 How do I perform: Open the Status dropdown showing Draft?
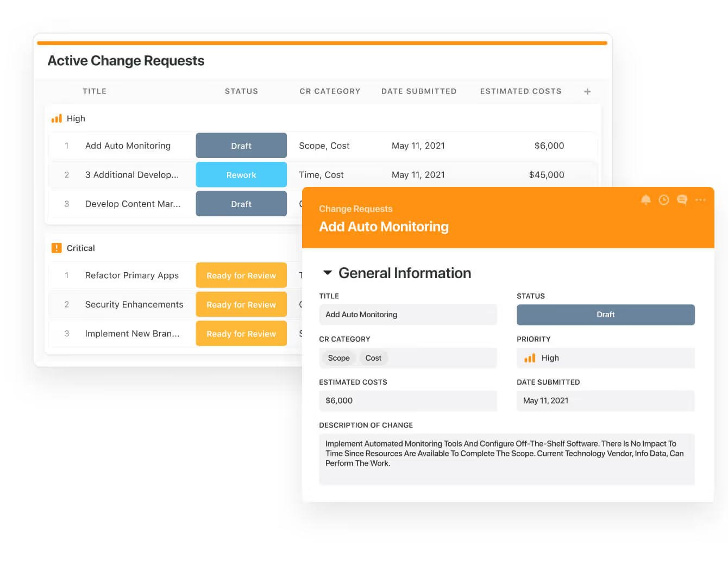coord(605,315)
